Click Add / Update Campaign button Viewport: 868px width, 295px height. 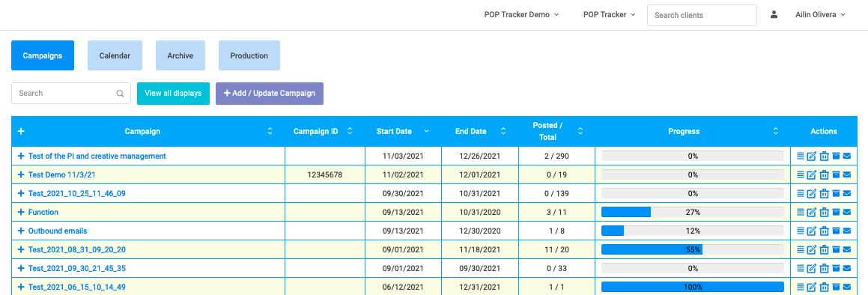pos(270,94)
